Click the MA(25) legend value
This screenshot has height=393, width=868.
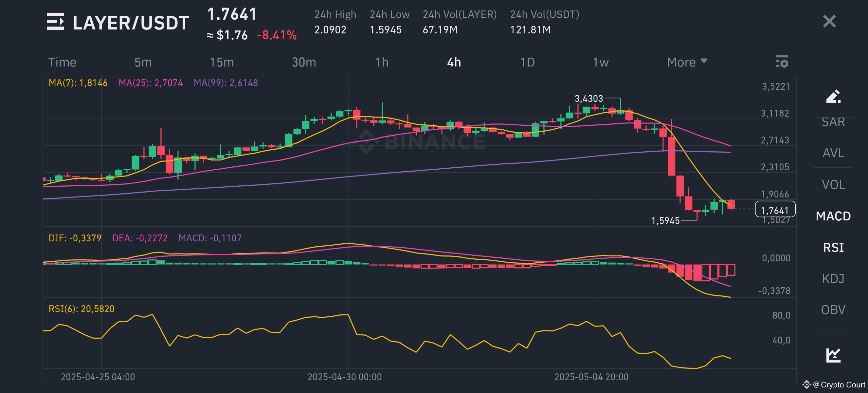pyautogui.click(x=151, y=83)
